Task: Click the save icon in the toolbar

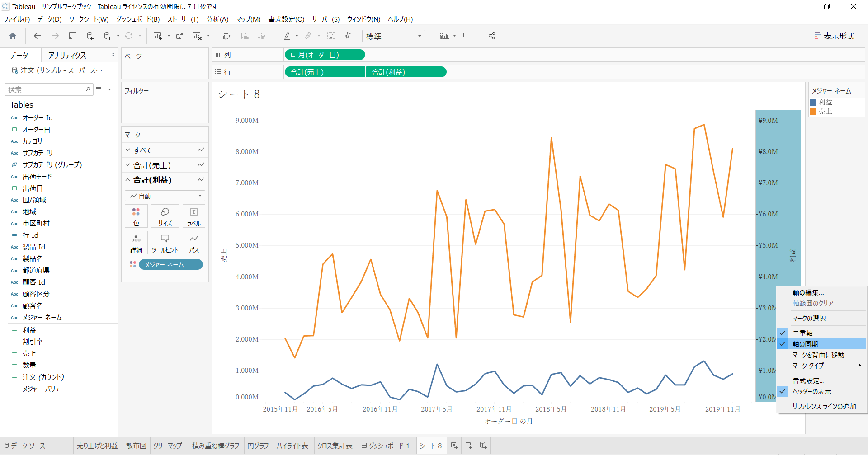Action: (x=72, y=36)
